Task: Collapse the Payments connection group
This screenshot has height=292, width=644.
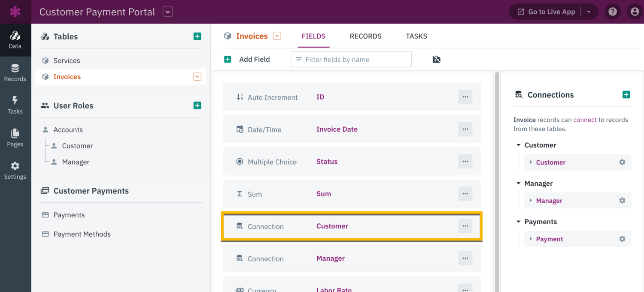Action: click(x=519, y=222)
